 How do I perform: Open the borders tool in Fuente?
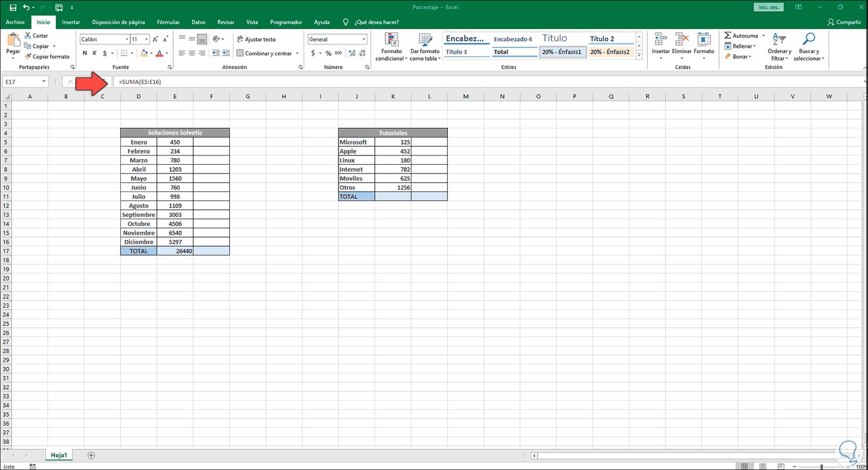tap(124, 53)
